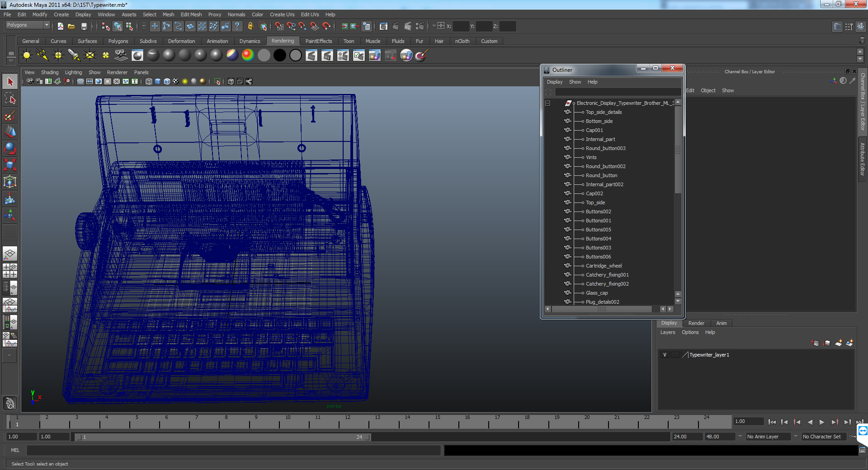Image resolution: width=868 pixels, height=470 pixels.
Task: Open viewport Shading menu
Action: pyautogui.click(x=50, y=72)
